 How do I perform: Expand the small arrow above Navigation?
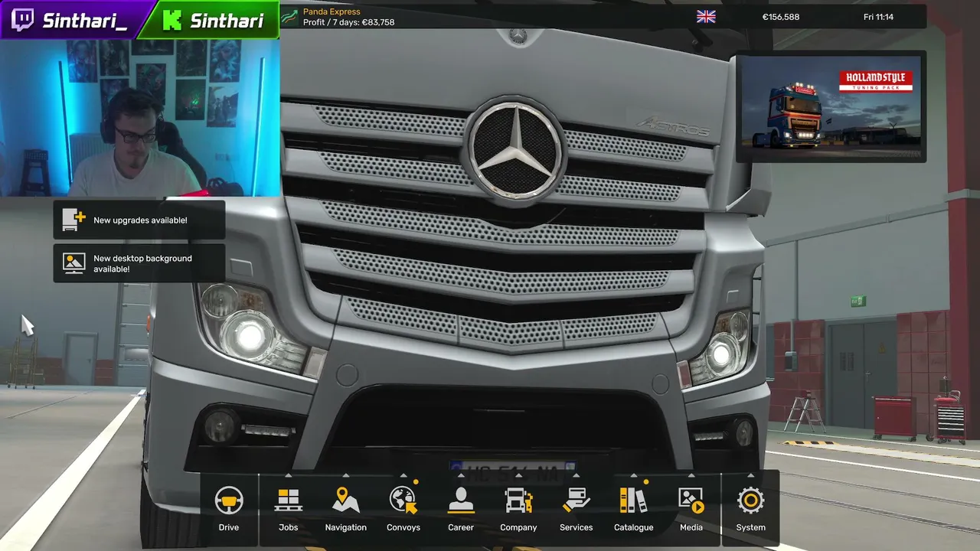(x=346, y=476)
